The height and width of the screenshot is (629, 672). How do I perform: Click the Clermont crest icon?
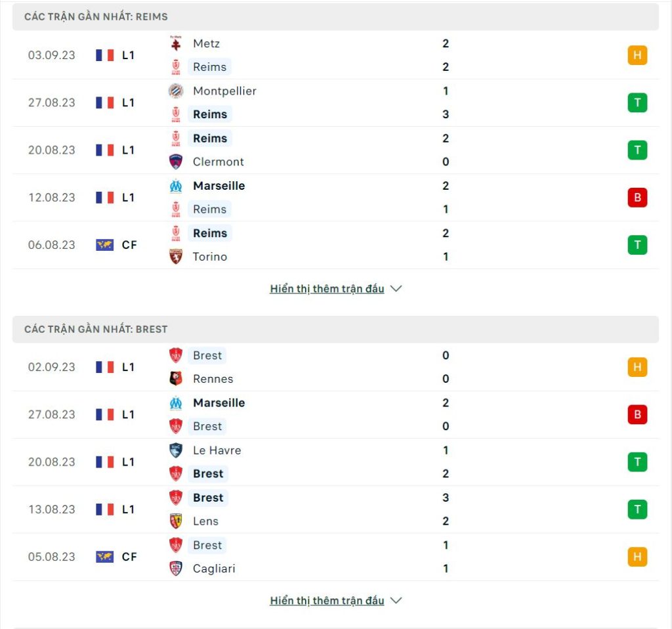(176, 162)
